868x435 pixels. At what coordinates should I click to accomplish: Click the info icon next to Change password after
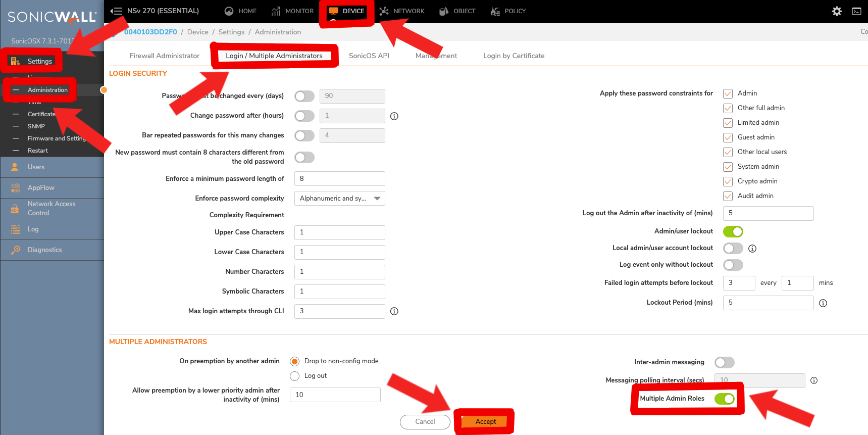point(394,116)
